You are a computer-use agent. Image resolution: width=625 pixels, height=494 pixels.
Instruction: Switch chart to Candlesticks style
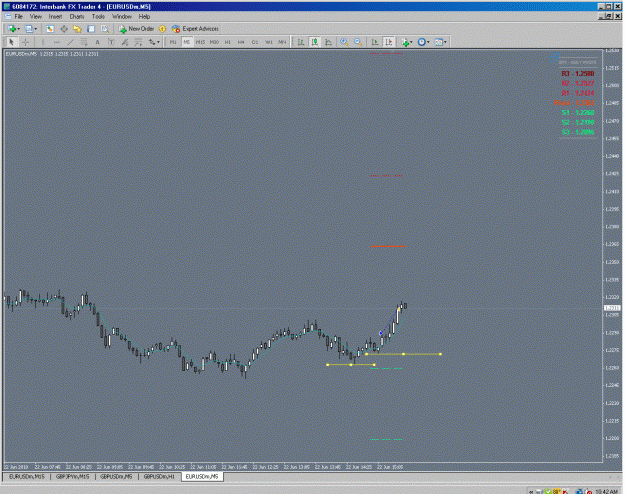[x=314, y=42]
